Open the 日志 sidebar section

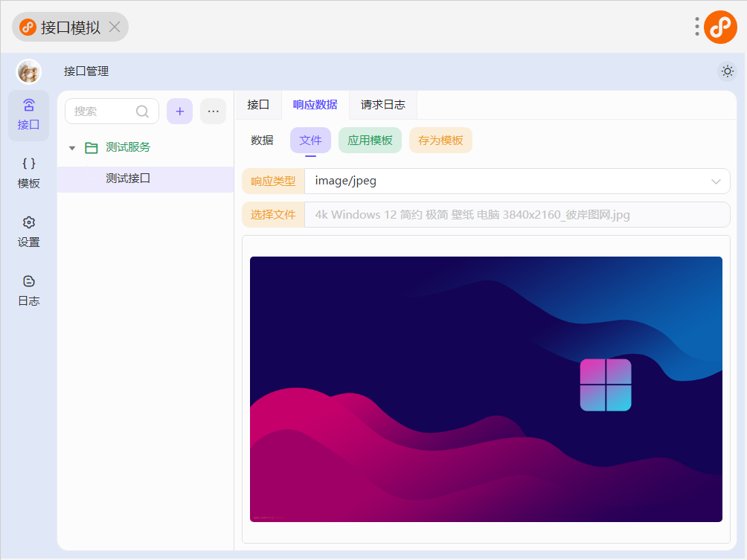28,291
